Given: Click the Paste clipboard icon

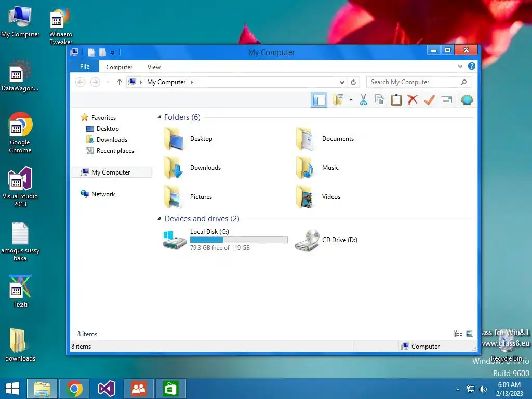Looking at the screenshot, I should pyautogui.click(x=396, y=100).
